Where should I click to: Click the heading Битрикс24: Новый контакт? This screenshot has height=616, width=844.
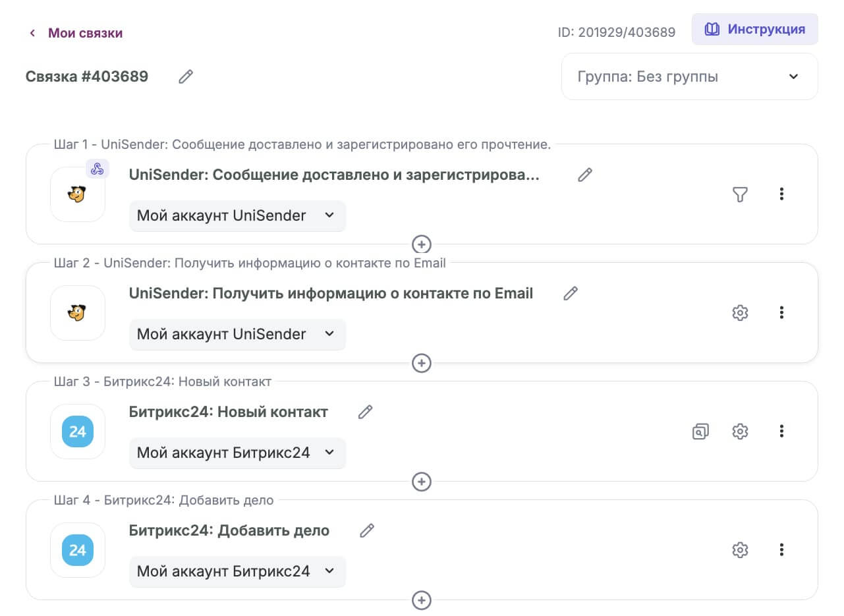click(x=229, y=412)
